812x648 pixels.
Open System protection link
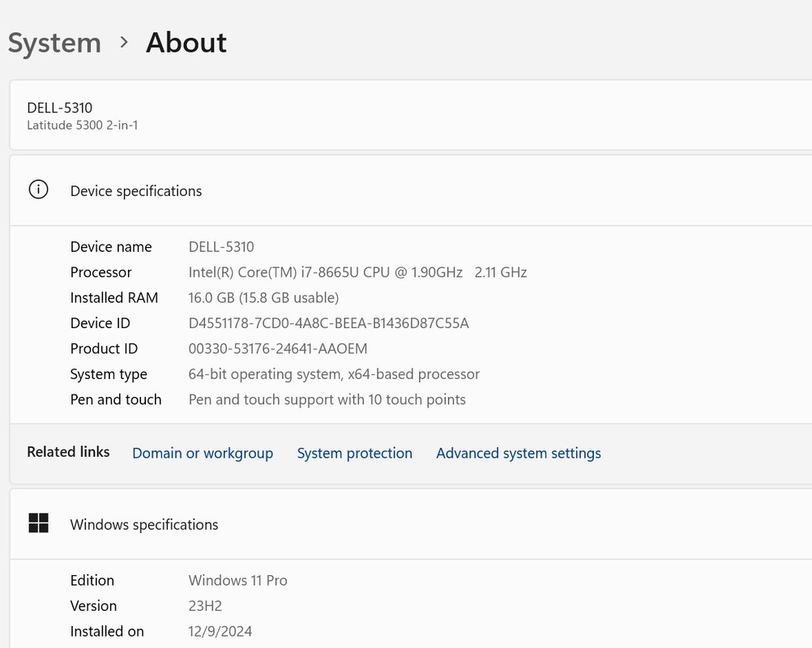(x=355, y=453)
